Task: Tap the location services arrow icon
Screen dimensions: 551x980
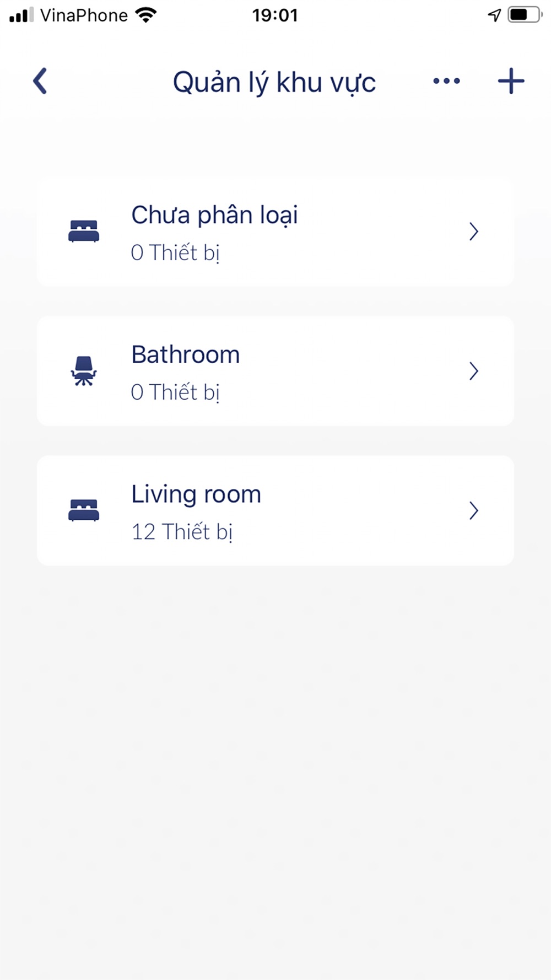Action: (494, 15)
